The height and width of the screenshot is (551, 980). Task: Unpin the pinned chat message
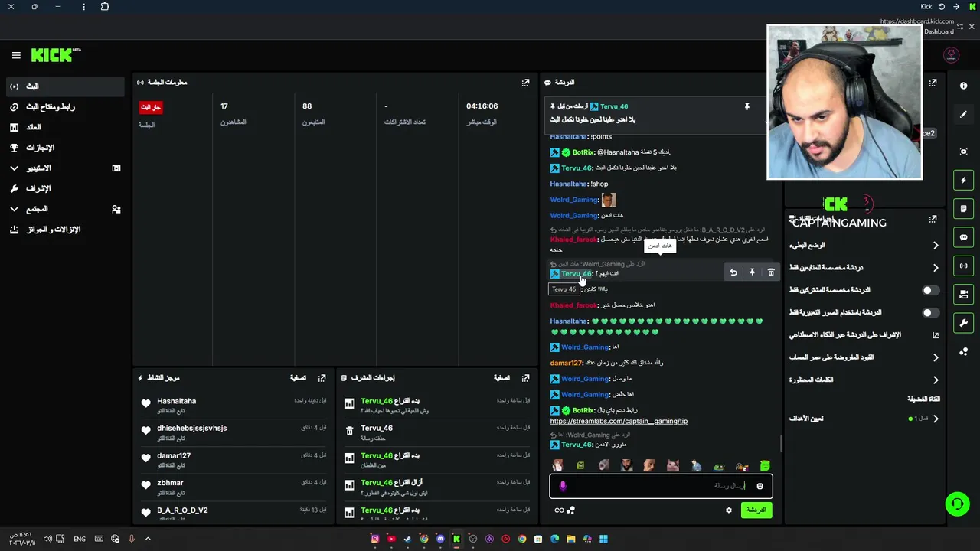747,107
